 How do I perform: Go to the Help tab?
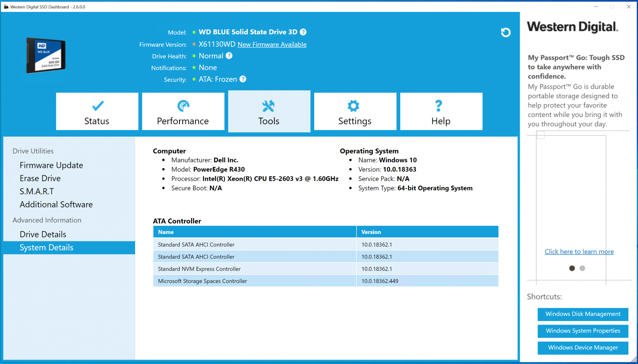click(441, 112)
